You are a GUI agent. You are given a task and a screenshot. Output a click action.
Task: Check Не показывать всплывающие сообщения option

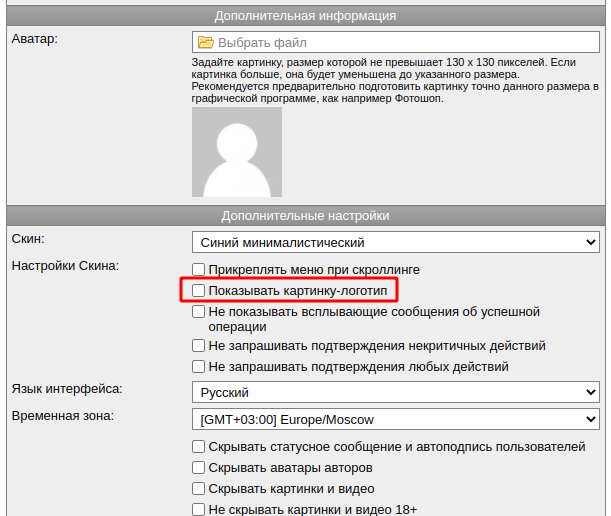pos(199,312)
